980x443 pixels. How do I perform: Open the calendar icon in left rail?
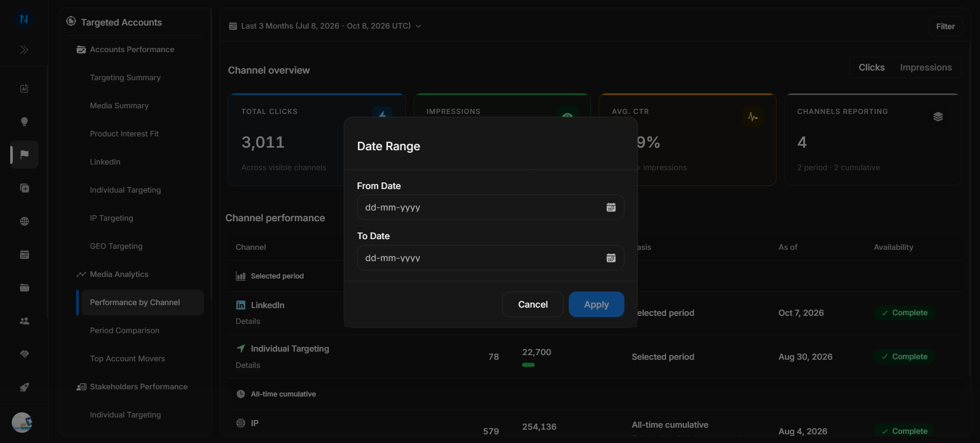pos(24,254)
